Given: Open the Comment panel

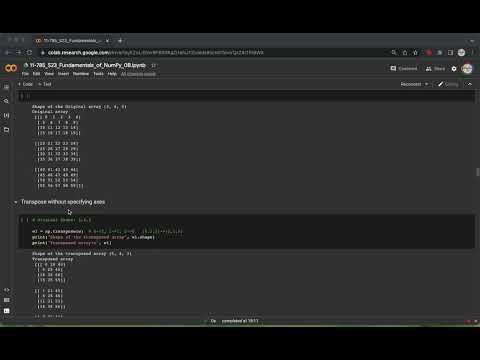Looking at the screenshot, I should [404, 68].
